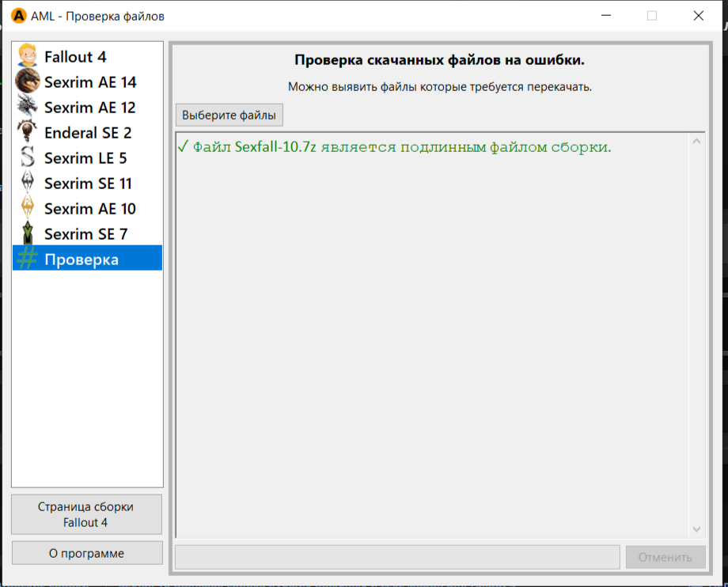The image size is (728, 587).
Task: Click the green Sexrim SE 7 icon
Action: pyautogui.click(x=27, y=234)
